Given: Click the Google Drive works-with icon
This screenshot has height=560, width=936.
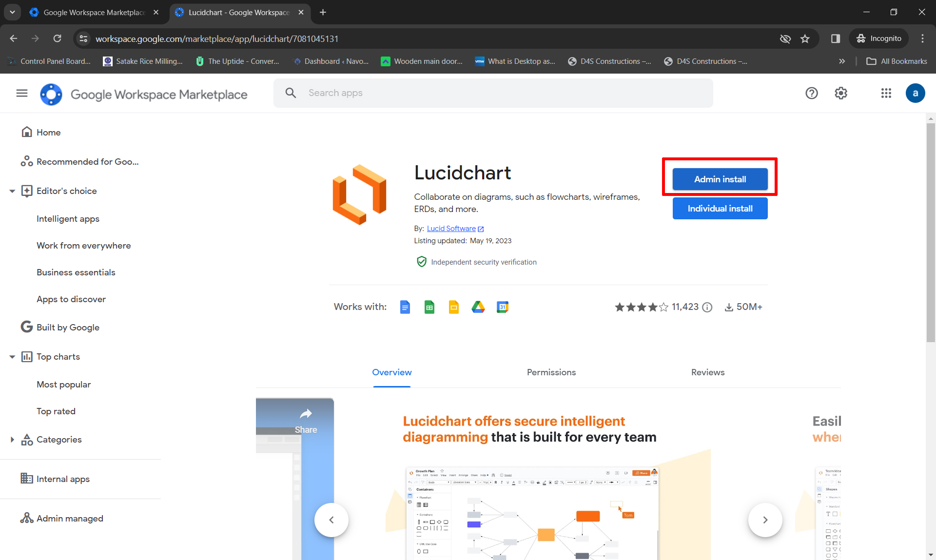Looking at the screenshot, I should pyautogui.click(x=478, y=307).
